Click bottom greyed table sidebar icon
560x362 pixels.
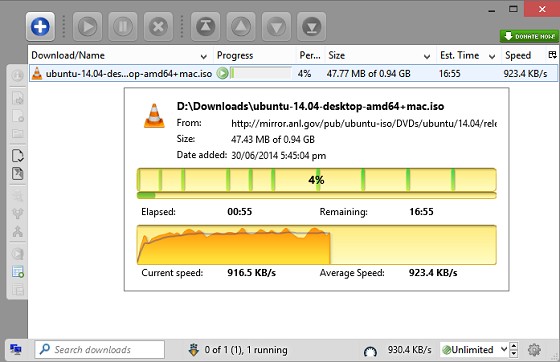tap(18, 290)
